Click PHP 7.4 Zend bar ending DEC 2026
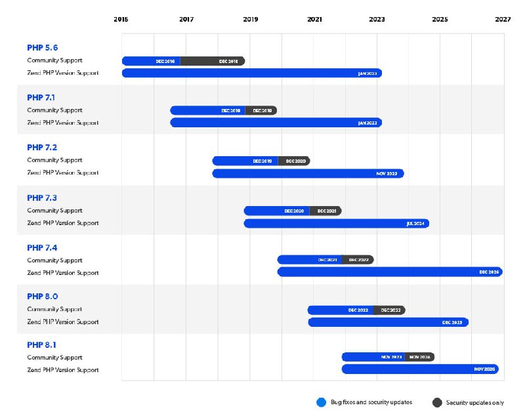525x420 pixels. coord(390,272)
